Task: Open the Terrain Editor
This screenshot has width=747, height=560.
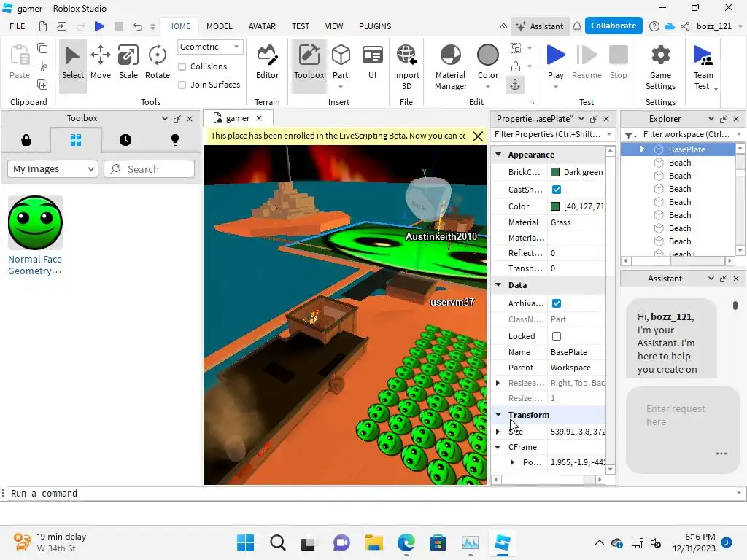Action: 267,62
